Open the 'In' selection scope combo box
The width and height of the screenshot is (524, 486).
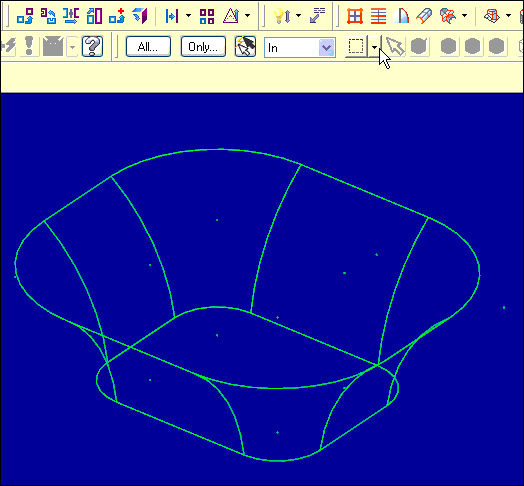300,48
